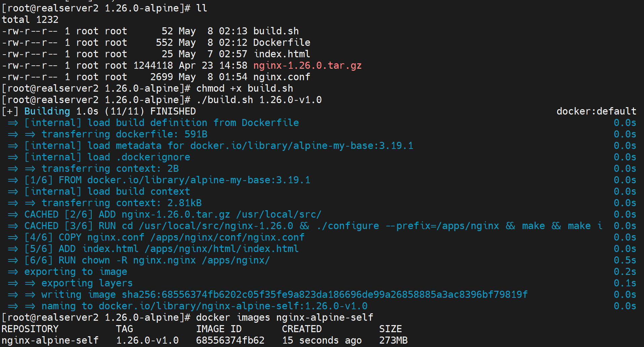Click the build.sh filename in listing
The height and width of the screenshot is (347, 644).
(x=276, y=31)
